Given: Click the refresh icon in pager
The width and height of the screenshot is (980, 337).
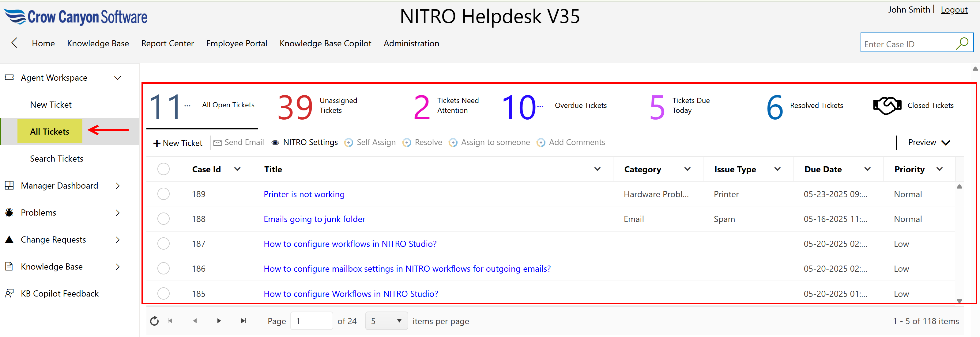Looking at the screenshot, I should coord(154,321).
